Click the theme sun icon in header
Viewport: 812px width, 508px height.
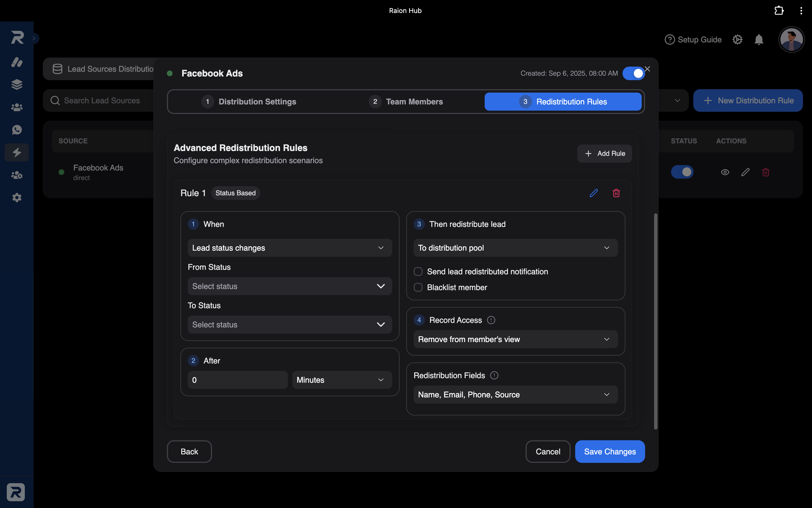(x=738, y=40)
